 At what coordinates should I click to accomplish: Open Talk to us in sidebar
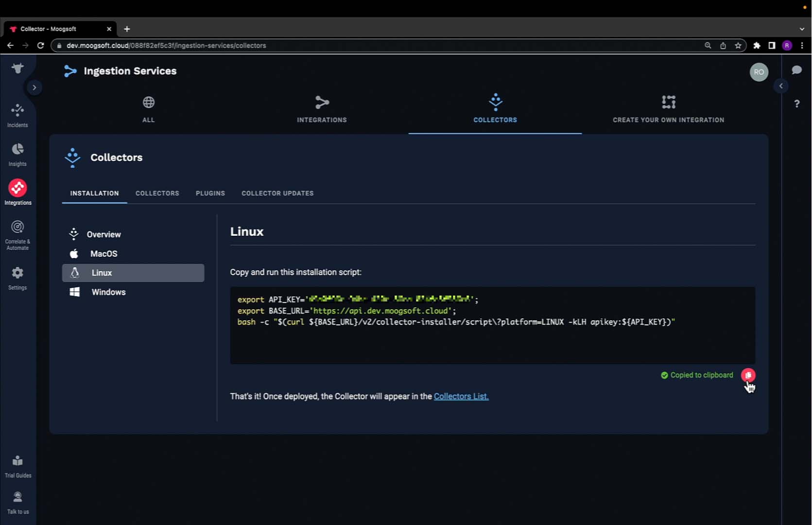tap(17, 503)
